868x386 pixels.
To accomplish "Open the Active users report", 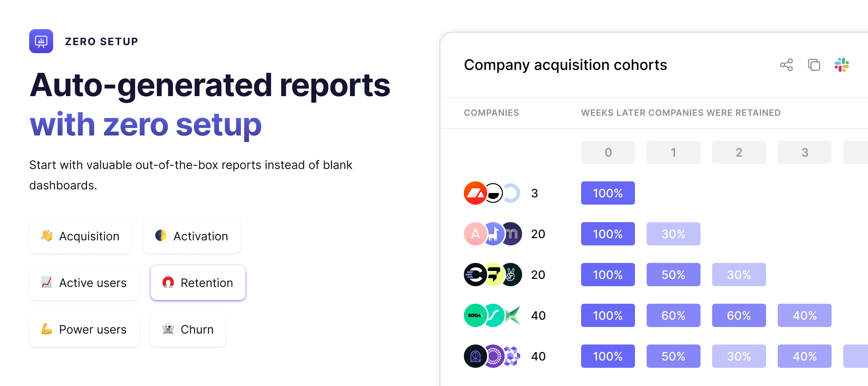I will 84,283.
